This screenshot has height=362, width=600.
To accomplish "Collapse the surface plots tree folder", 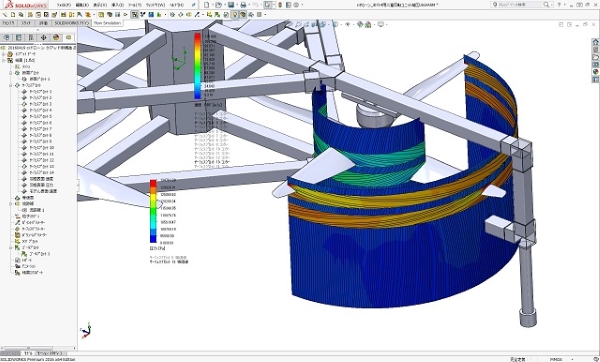I will pos(11,85).
